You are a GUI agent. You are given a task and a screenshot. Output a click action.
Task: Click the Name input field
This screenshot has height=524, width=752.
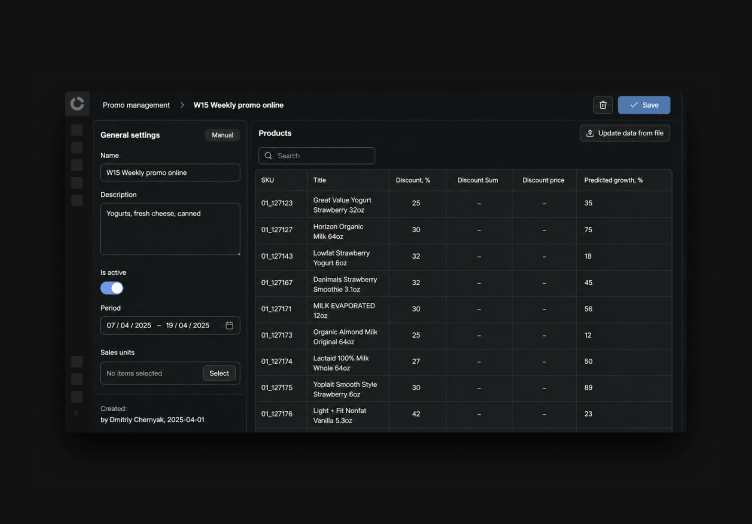pyautogui.click(x=170, y=173)
